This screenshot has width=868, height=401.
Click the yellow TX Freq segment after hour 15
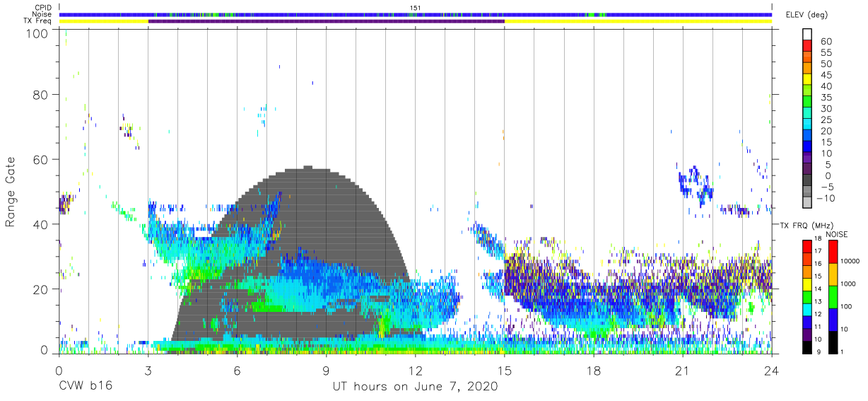pos(638,21)
